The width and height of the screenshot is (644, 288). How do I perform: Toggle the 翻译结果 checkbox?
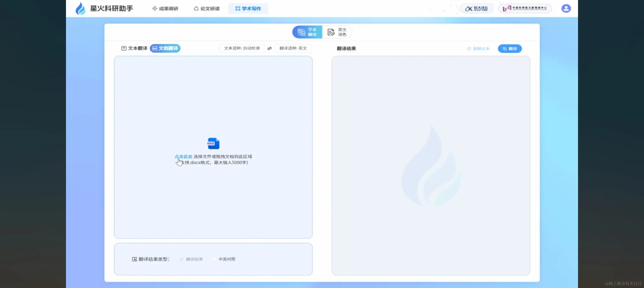coord(181,259)
